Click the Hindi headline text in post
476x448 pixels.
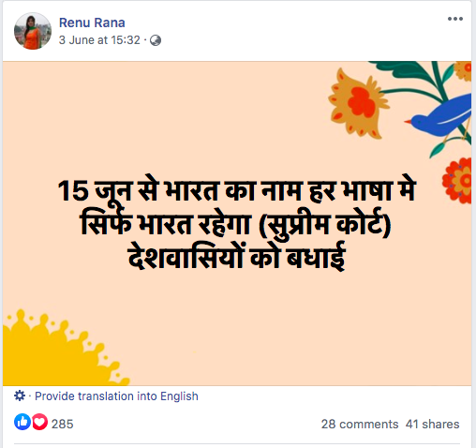point(237,224)
